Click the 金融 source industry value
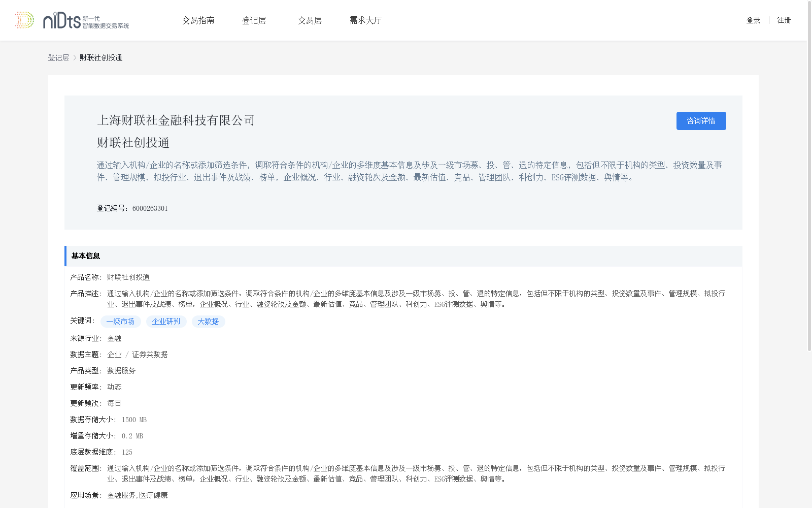Viewport: 812px width, 508px height. tap(114, 338)
